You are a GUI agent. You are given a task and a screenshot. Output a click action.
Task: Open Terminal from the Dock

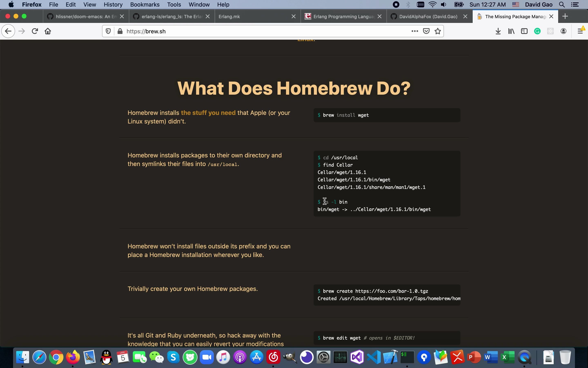407,357
